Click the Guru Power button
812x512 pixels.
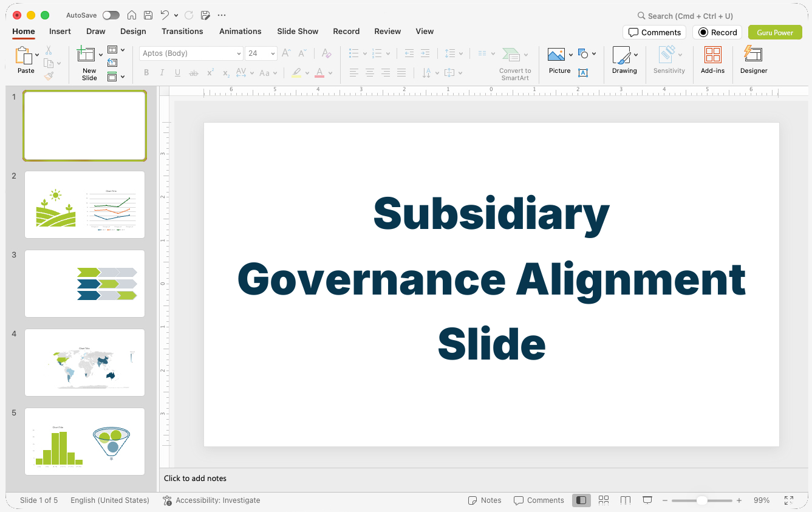click(x=775, y=32)
